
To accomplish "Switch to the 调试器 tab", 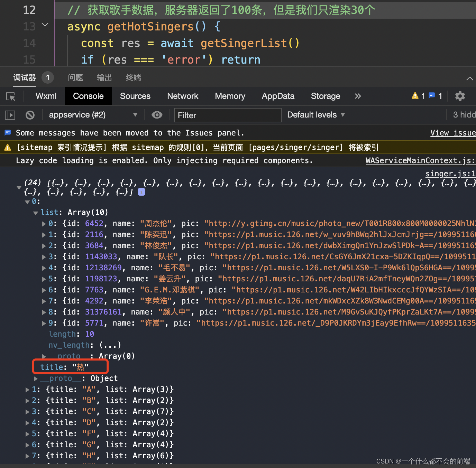I will coord(25,77).
